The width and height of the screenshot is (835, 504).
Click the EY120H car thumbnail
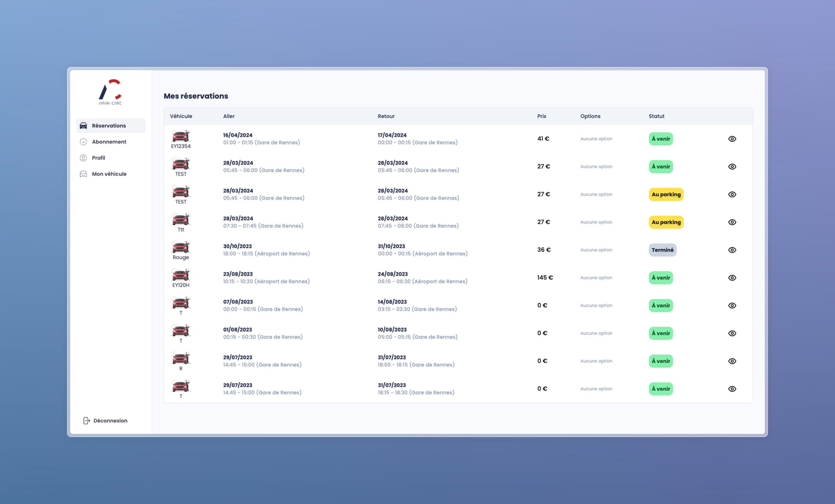pyautogui.click(x=180, y=275)
